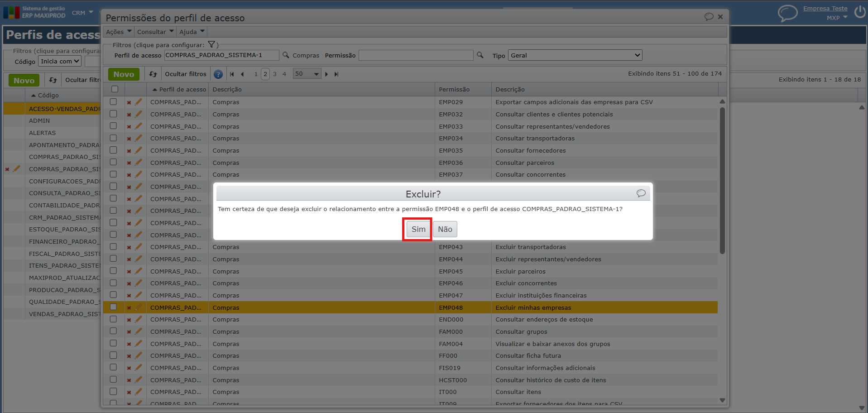The width and height of the screenshot is (868, 413).
Task: Go to page 1 of permissions
Action: coord(256,74)
